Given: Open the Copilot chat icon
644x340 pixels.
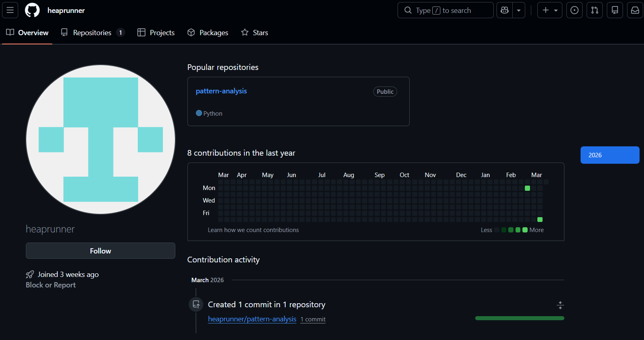Looking at the screenshot, I should [505, 10].
